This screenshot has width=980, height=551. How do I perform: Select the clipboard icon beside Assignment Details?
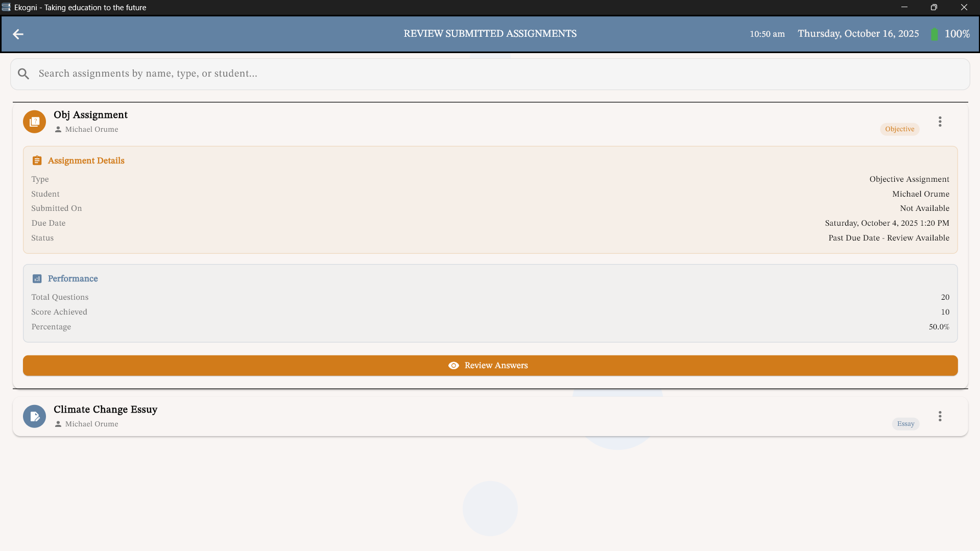click(37, 160)
